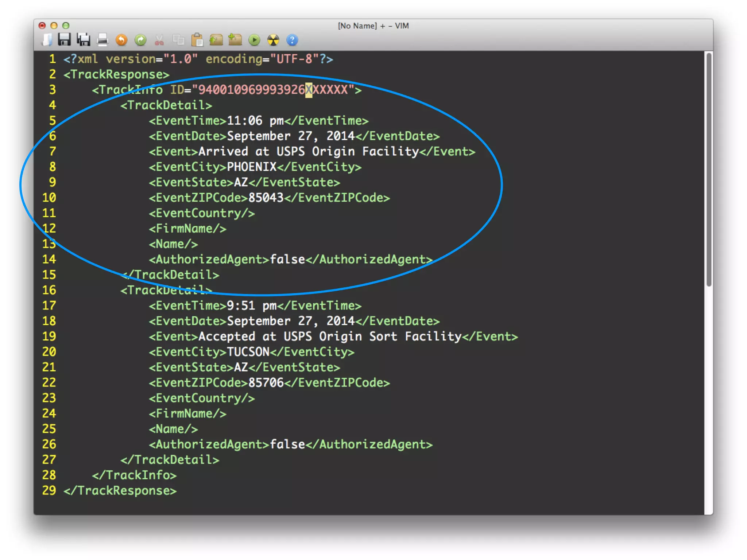Click the orange Undo arrow icon
This screenshot has width=747, height=560.
[121, 40]
